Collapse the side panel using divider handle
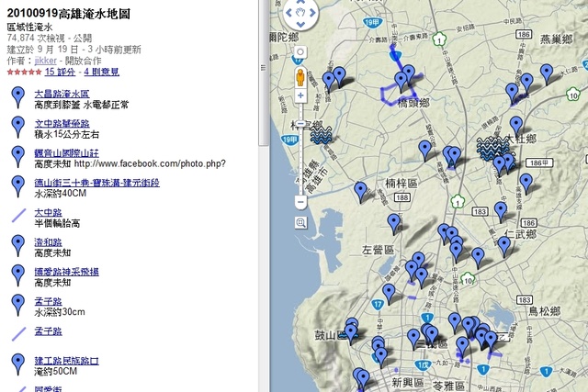This screenshot has height=392, width=588. (x=264, y=68)
